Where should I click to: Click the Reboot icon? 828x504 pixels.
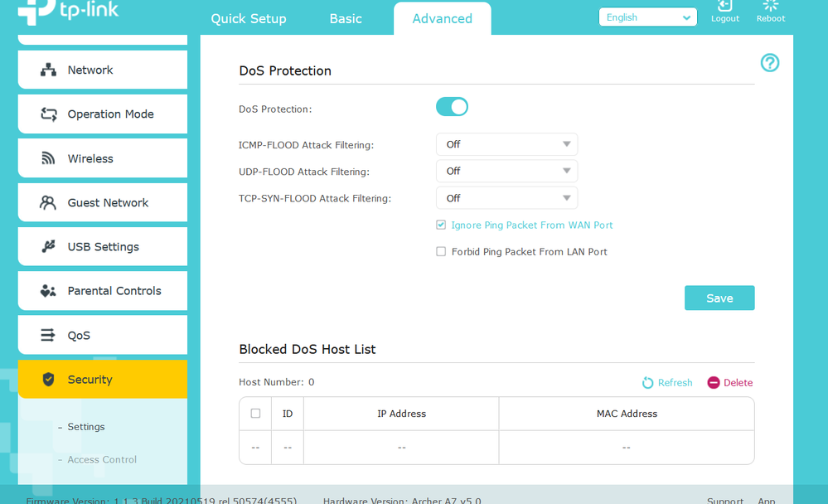pos(770,7)
